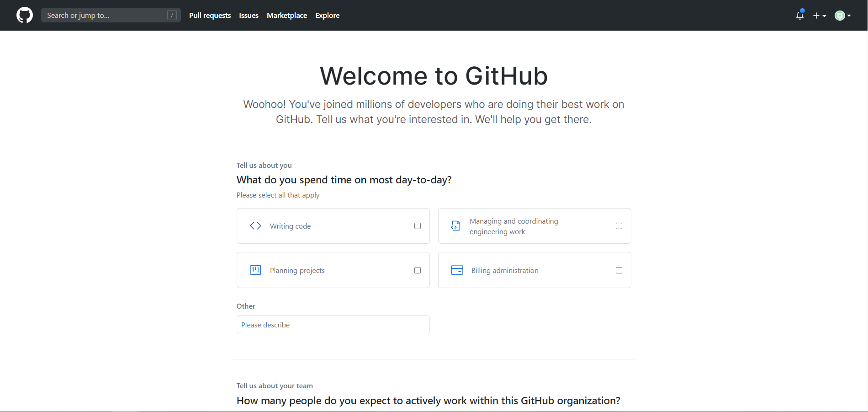The width and height of the screenshot is (868, 412).
Task: Click the Managing and coordinating engineering work icon
Action: pos(455,226)
